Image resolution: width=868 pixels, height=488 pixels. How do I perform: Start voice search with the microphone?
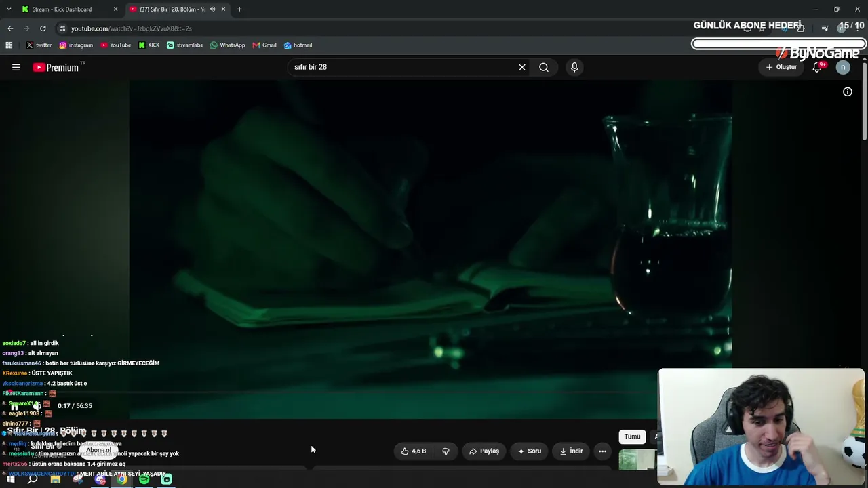tap(574, 67)
